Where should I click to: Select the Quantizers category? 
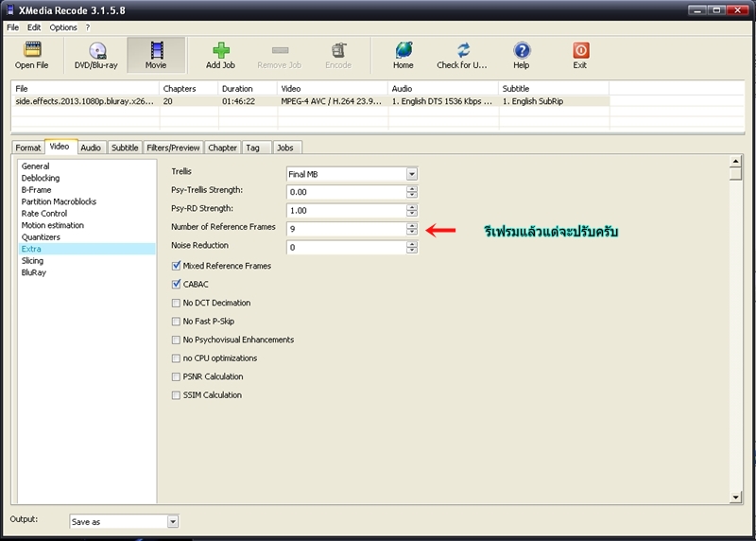pyautogui.click(x=41, y=237)
